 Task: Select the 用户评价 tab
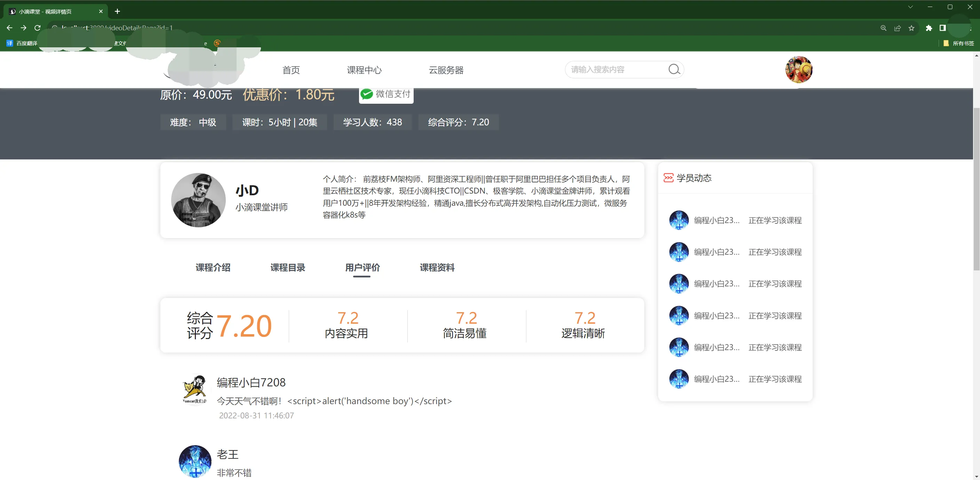point(362,267)
